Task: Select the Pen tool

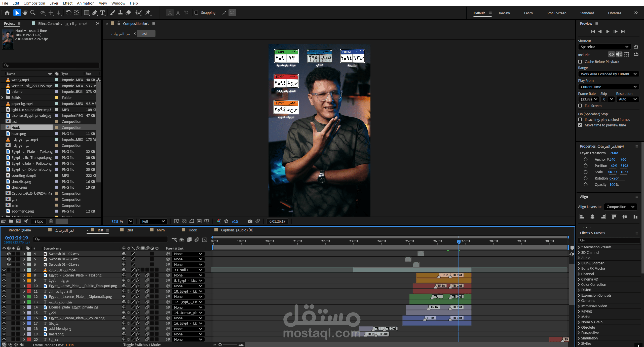Action: [x=95, y=13]
